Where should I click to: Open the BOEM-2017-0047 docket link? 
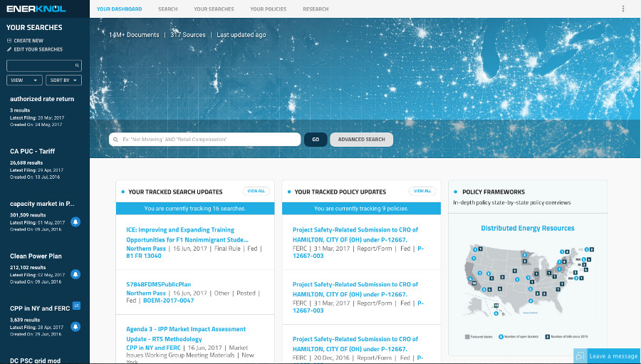(168, 301)
